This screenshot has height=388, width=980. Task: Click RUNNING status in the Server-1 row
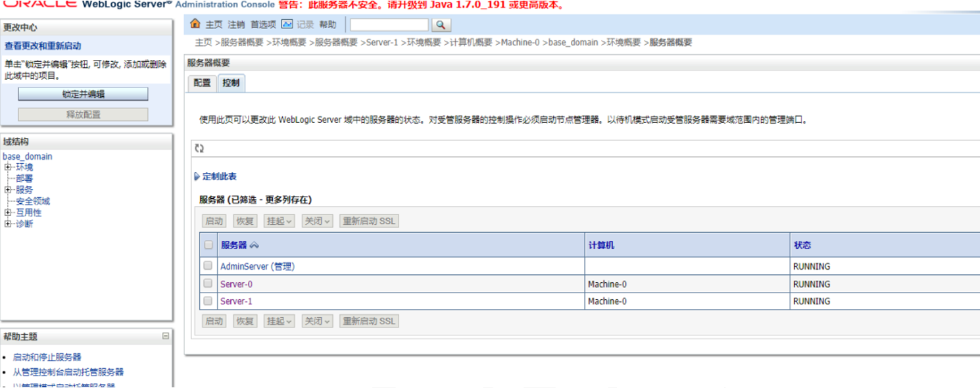tap(812, 301)
